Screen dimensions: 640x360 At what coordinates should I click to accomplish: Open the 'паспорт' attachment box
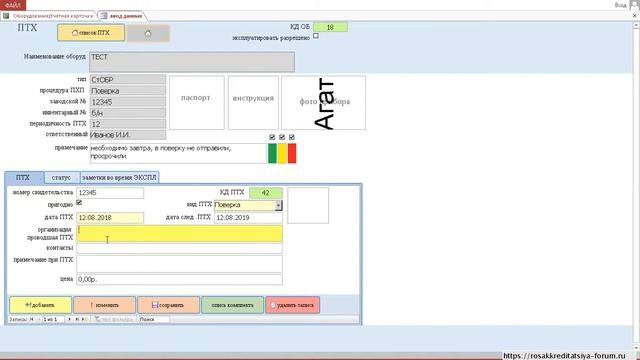click(x=197, y=102)
